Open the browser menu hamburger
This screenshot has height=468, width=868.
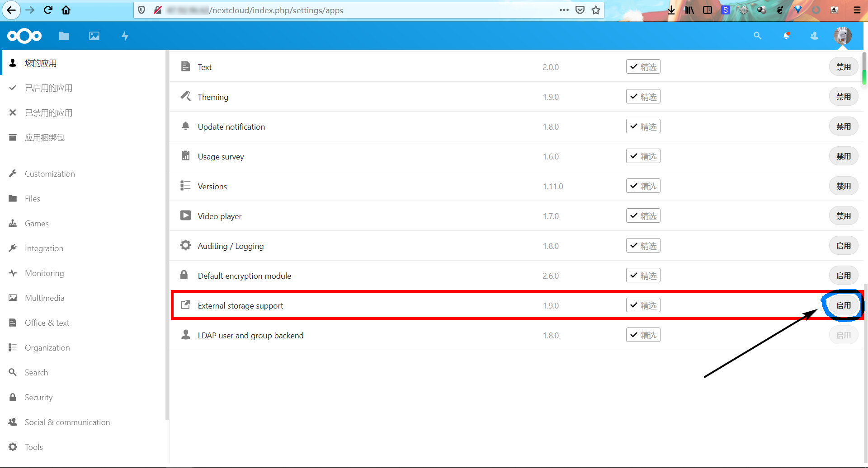click(857, 10)
